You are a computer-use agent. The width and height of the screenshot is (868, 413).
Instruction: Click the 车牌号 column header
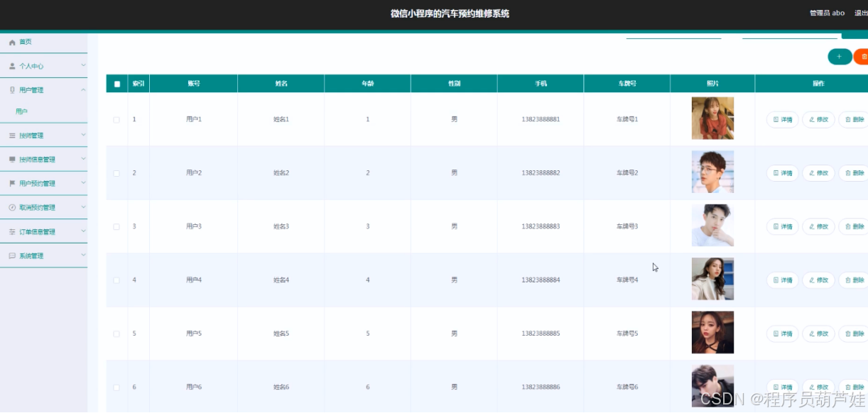tap(626, 84)
